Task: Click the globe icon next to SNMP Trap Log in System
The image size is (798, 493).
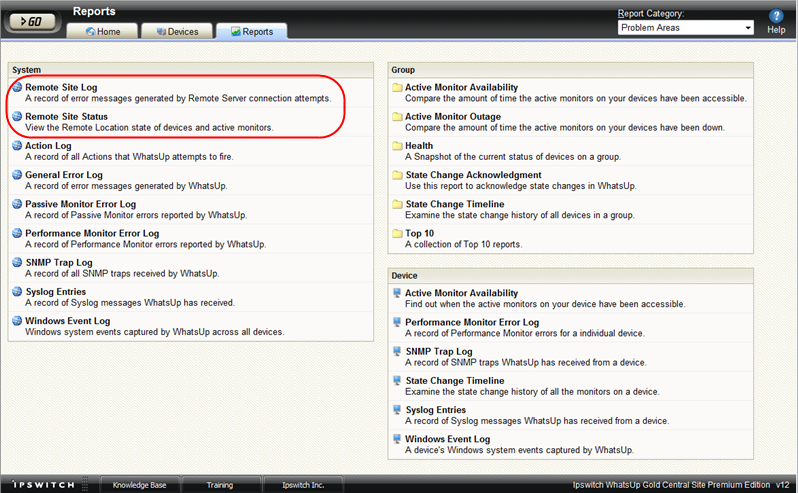Action: [x=17, y=262]
